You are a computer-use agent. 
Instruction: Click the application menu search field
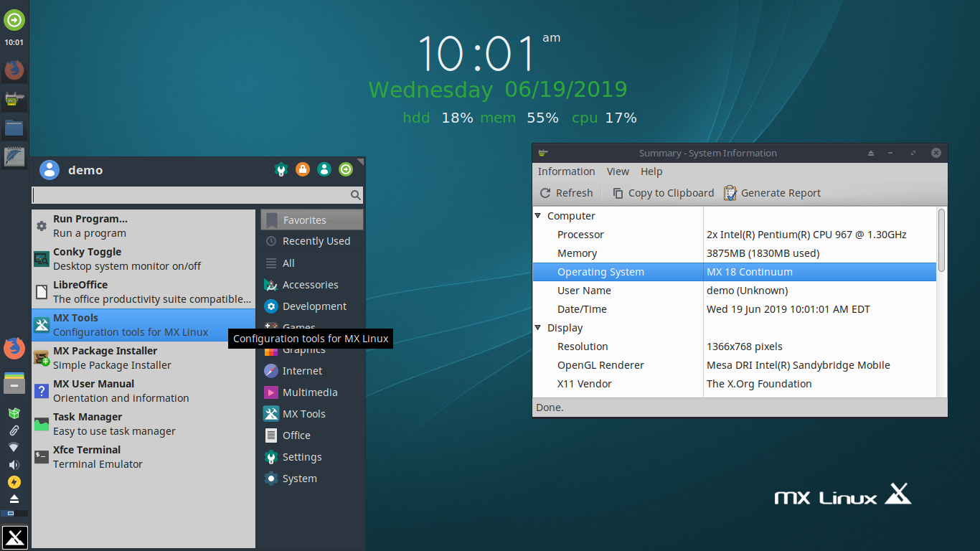point(195,194)
